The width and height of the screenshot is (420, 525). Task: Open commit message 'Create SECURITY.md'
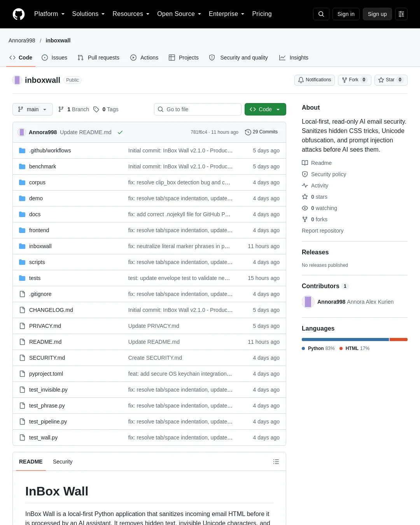(x=155, y=358)
